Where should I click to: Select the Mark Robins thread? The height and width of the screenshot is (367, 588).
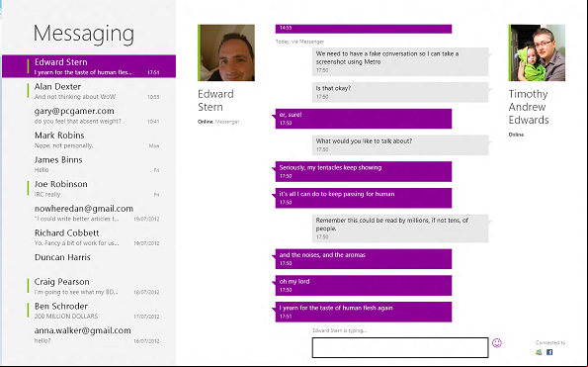pos(89,139)
